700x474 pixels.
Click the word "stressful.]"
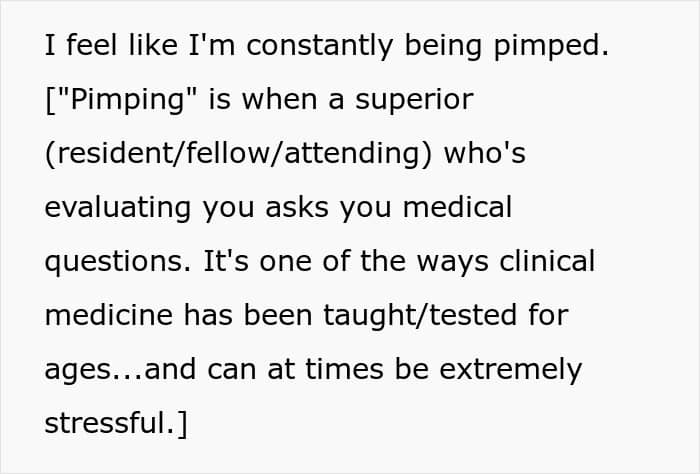pyautogui.click(x=116, y=424)
